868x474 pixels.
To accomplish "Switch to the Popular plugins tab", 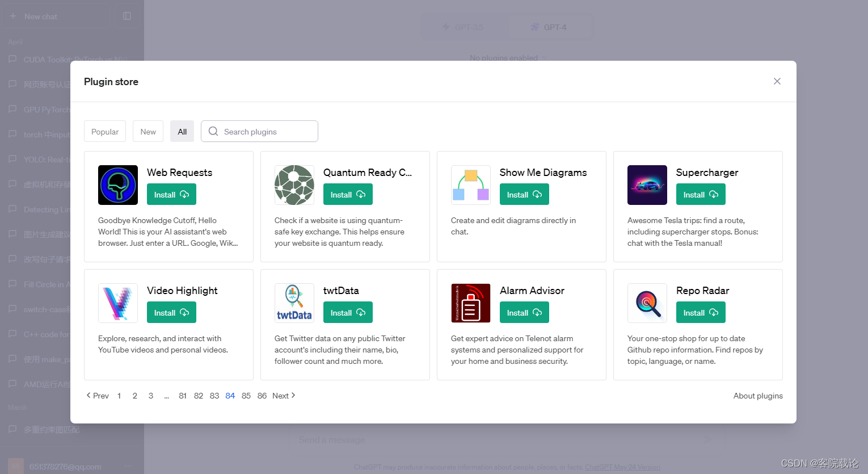I will point(105,131).
